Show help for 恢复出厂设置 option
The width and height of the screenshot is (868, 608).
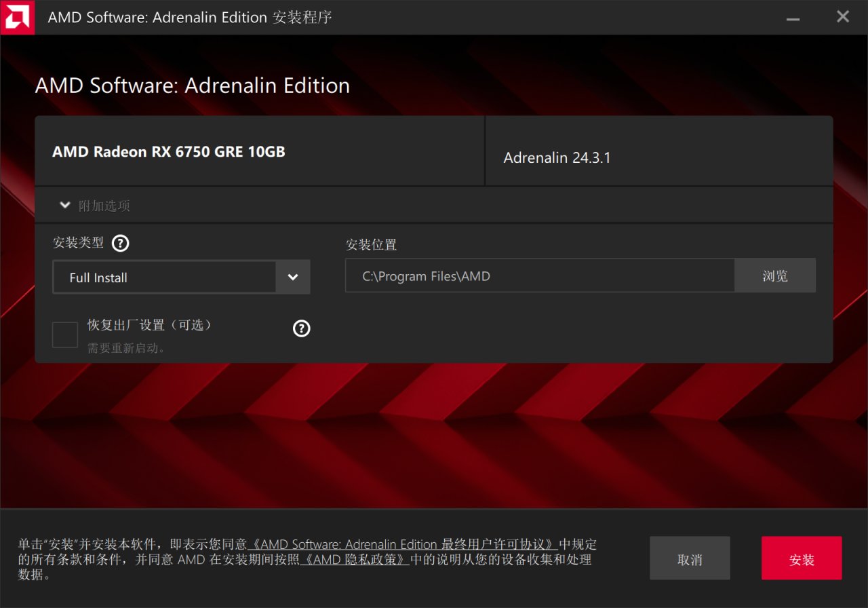point(301,328)
